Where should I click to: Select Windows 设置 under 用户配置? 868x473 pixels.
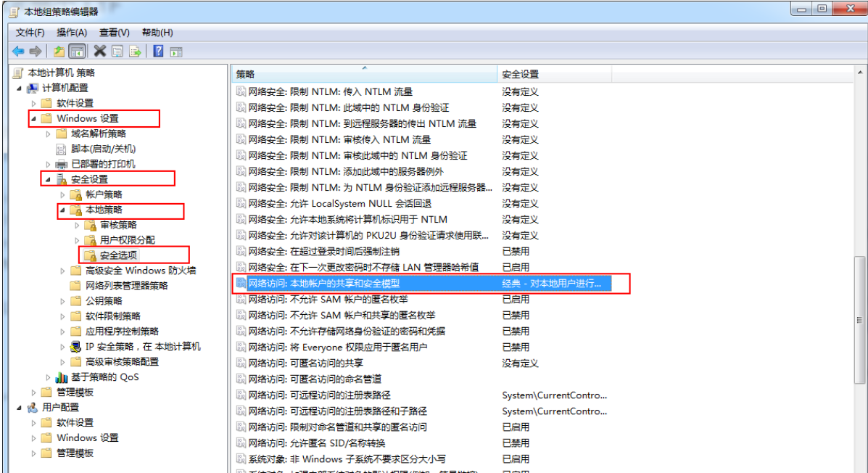point(88,438)
